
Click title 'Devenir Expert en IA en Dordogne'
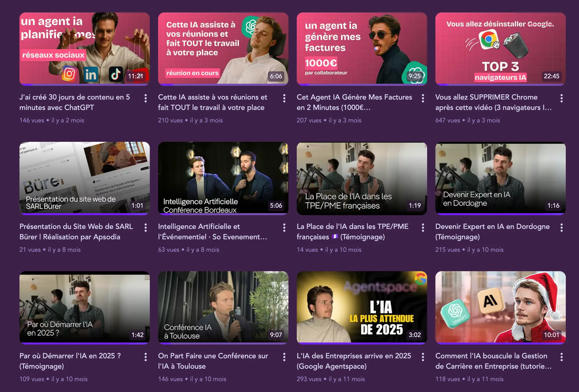[x=492, y=227]
